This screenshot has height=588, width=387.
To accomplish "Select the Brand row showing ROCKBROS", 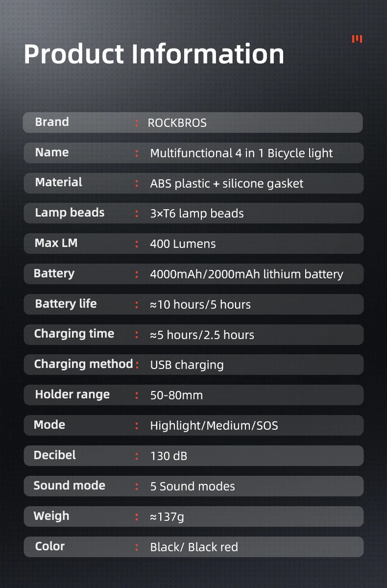I will pyautogui.click(x=193, y=122).
